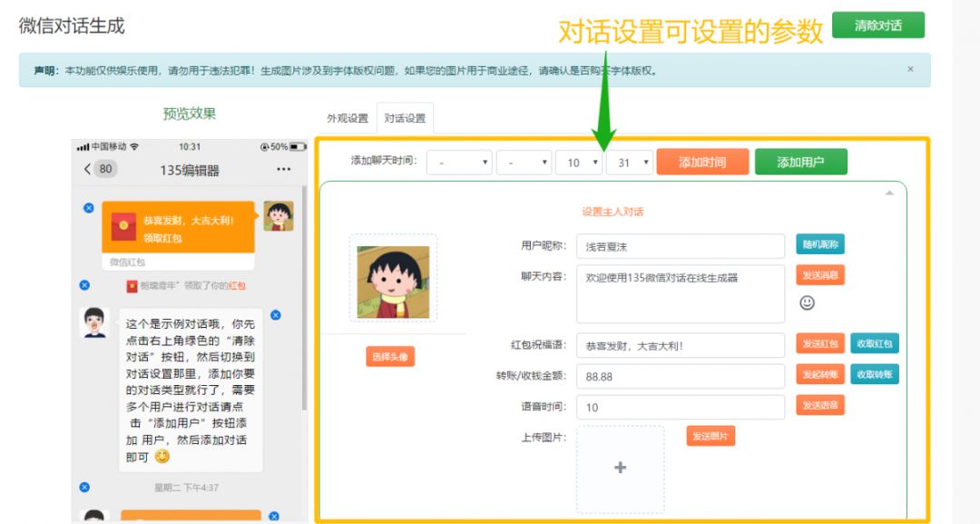Click the battery icon in phone status bar
Image resolution: width=980 pixels, height=524 pixels.
coord(298,147)
